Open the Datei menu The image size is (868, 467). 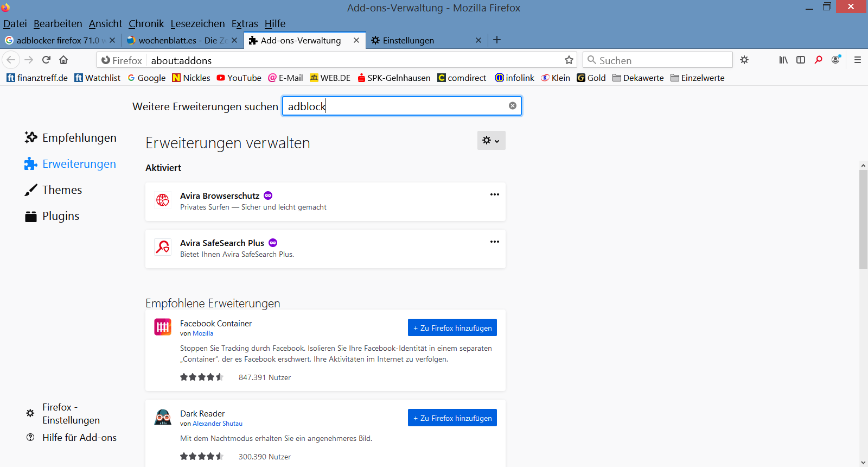coord(15,24)
